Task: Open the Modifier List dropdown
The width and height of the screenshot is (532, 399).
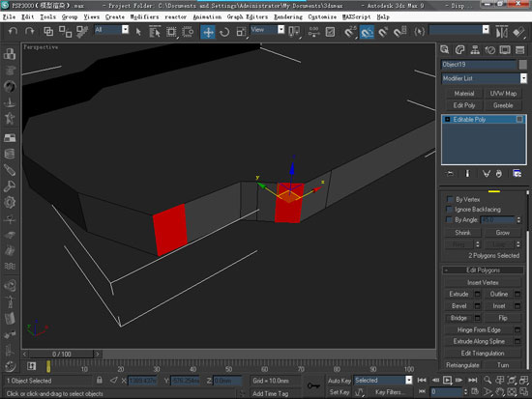Action: (x=485, y=78)
